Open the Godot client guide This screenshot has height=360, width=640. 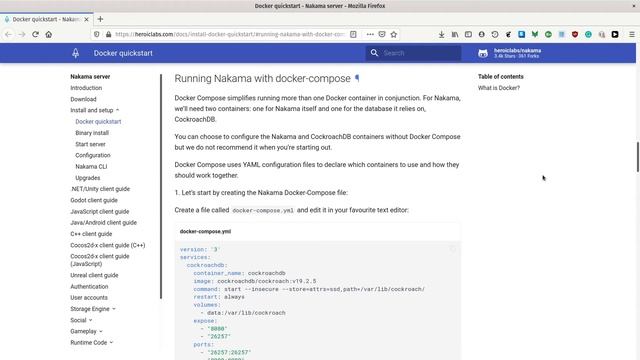pos(94,200)
